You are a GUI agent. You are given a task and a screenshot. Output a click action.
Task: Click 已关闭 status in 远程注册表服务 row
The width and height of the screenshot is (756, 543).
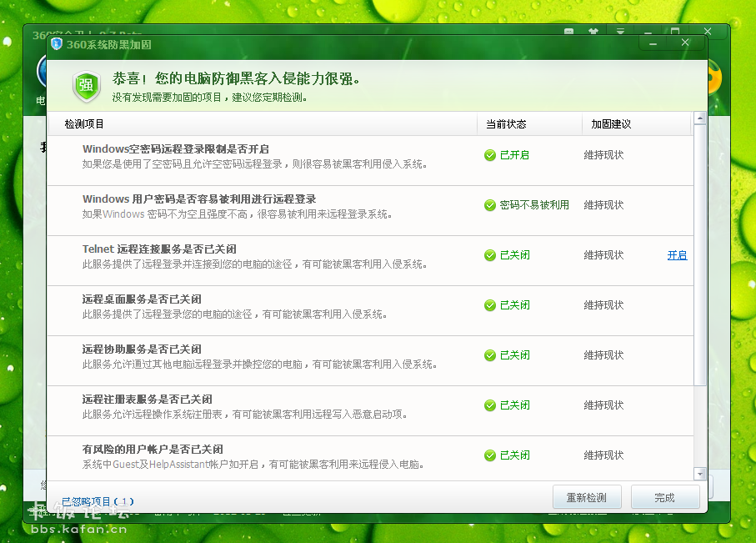514,405
